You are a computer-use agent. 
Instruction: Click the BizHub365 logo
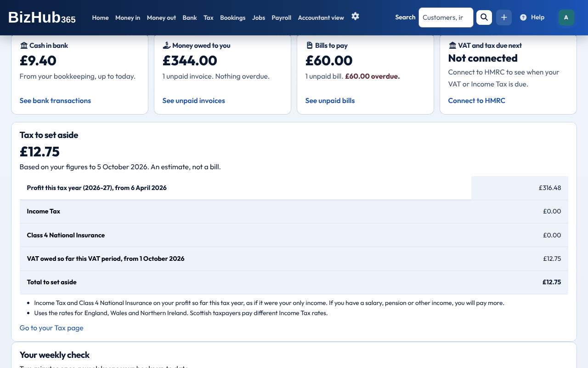pyautogui.click(x=42, y=17)
